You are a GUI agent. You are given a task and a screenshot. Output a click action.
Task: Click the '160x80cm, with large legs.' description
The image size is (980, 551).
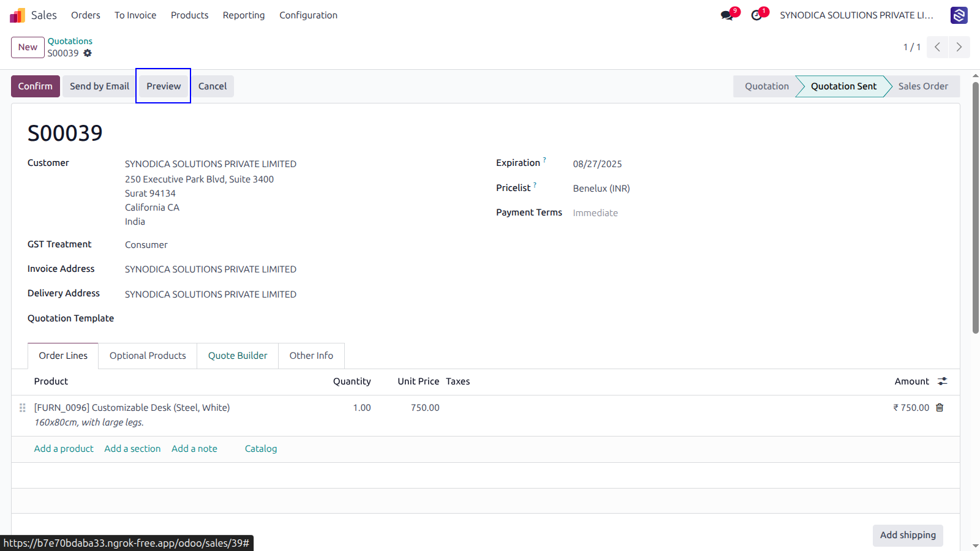click(x=89, y=422)
